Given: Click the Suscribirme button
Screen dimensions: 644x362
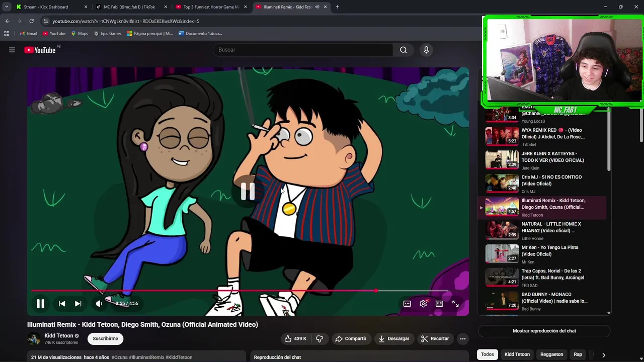Looking at the screenshot, I should coord(105,339).
